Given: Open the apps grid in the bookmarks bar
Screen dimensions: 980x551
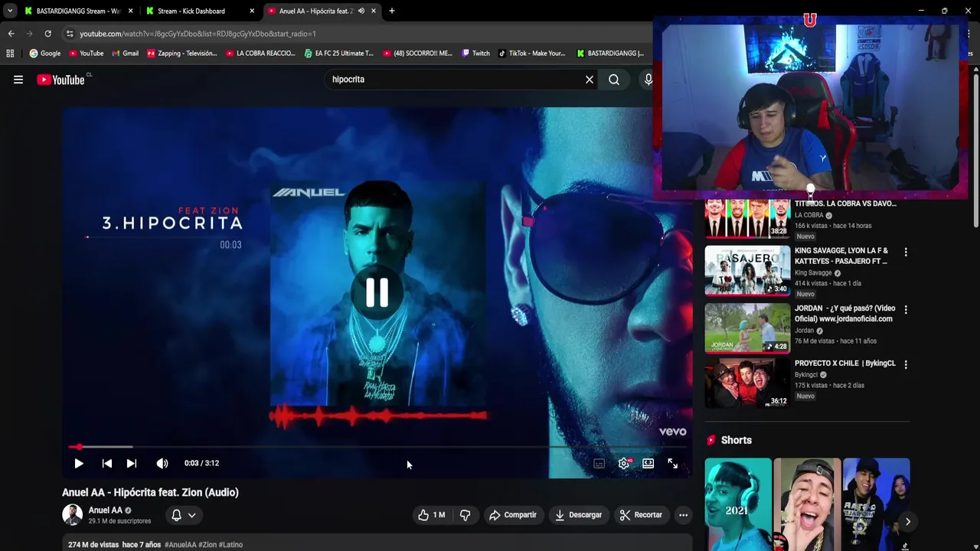Looking at the screenshot, I should pyautogui.click(x=10, y=54).
